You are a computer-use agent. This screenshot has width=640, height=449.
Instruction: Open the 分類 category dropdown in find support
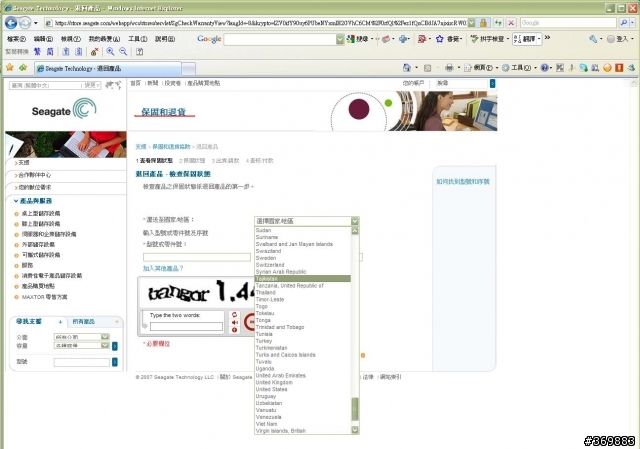(105, 337)
